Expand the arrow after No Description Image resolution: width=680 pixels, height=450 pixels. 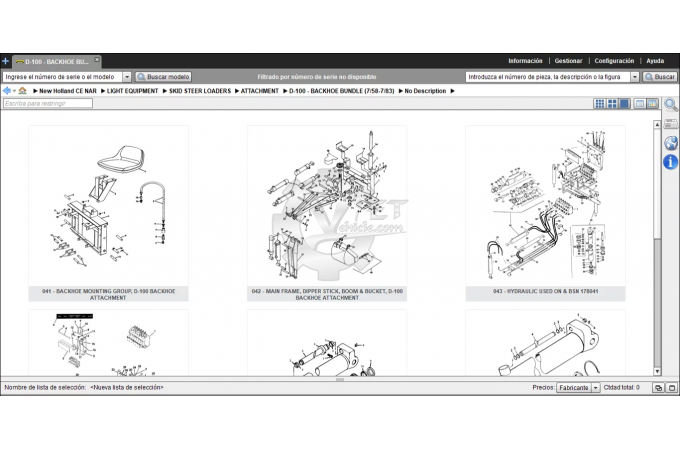click(452, 91)
